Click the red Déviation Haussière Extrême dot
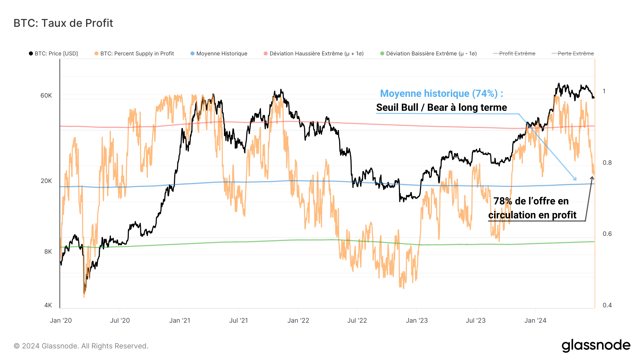Screen dimensions: 644x362 [265, 54]
